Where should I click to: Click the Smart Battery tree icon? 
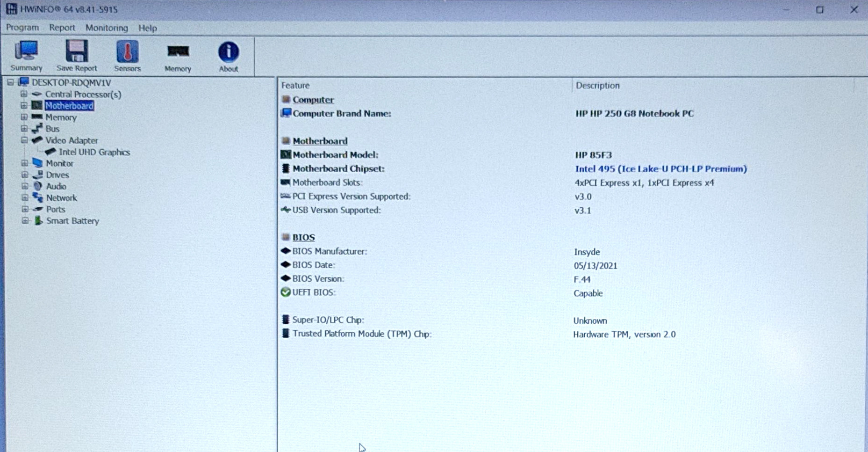(x=38, y=220)
